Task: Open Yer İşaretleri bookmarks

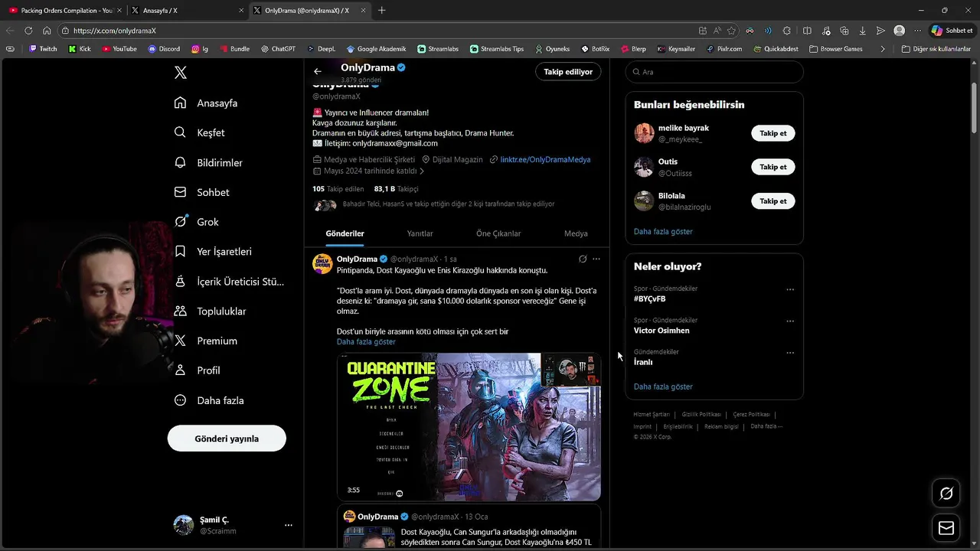Action: pyautogui.click(x=213, y=251)
